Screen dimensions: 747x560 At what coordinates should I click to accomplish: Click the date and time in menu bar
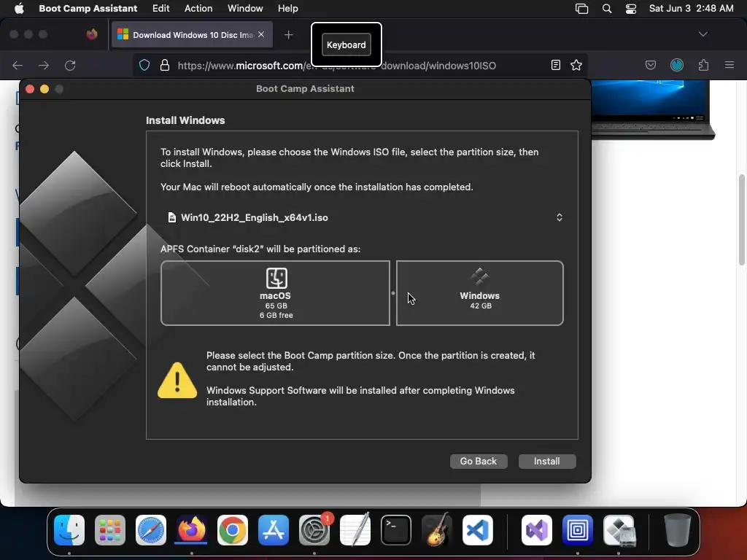[692, 8]
